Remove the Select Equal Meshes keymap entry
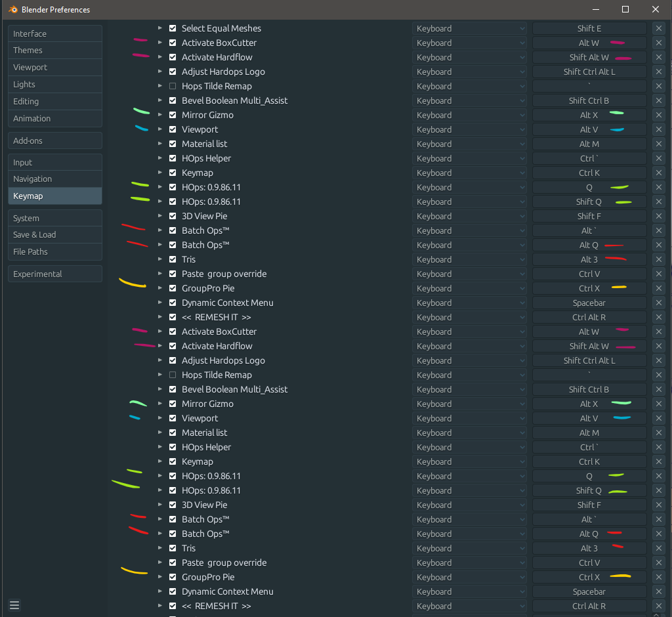This screenshot has height=617, width=672. [x=659, y=29]
